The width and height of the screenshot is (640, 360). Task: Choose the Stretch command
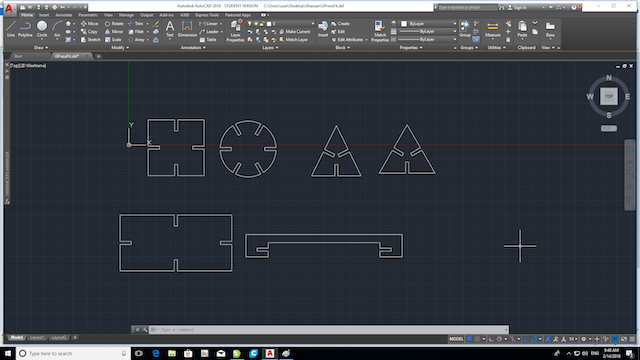tap(90, 40)
